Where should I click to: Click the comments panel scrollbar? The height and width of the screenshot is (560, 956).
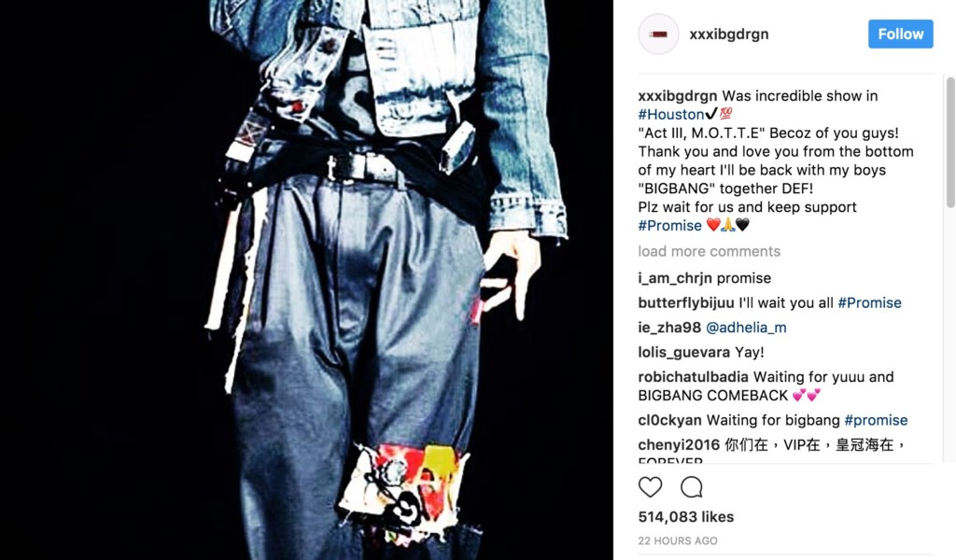pos(949,143)
